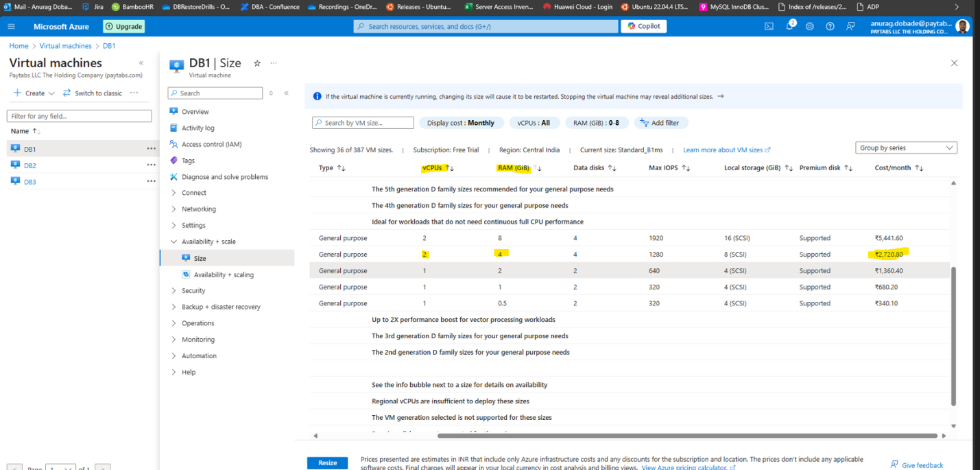This screenshot has width=980, height=470.
Task: Open Cloud Shell icon in top bar
Action: point(769,26)
